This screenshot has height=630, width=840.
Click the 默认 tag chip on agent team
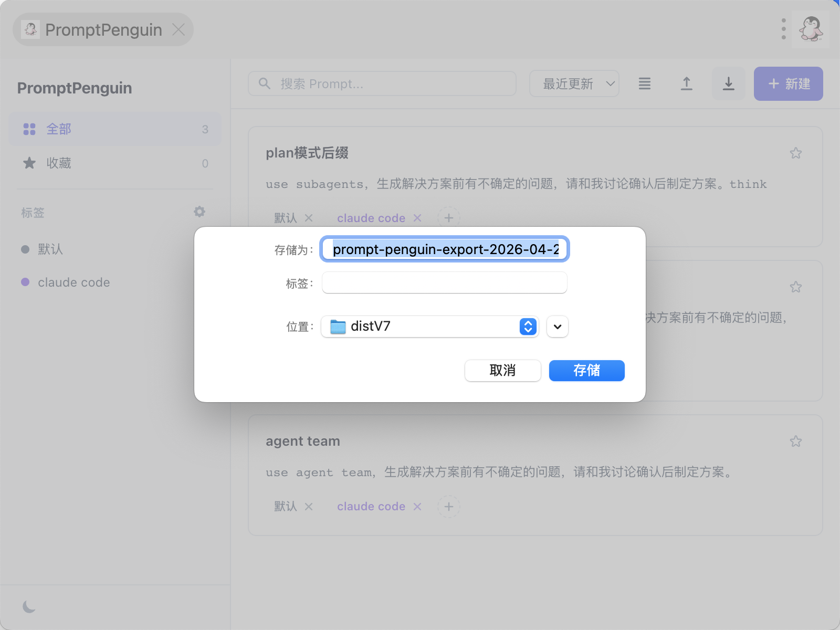[x=286, y=507]
